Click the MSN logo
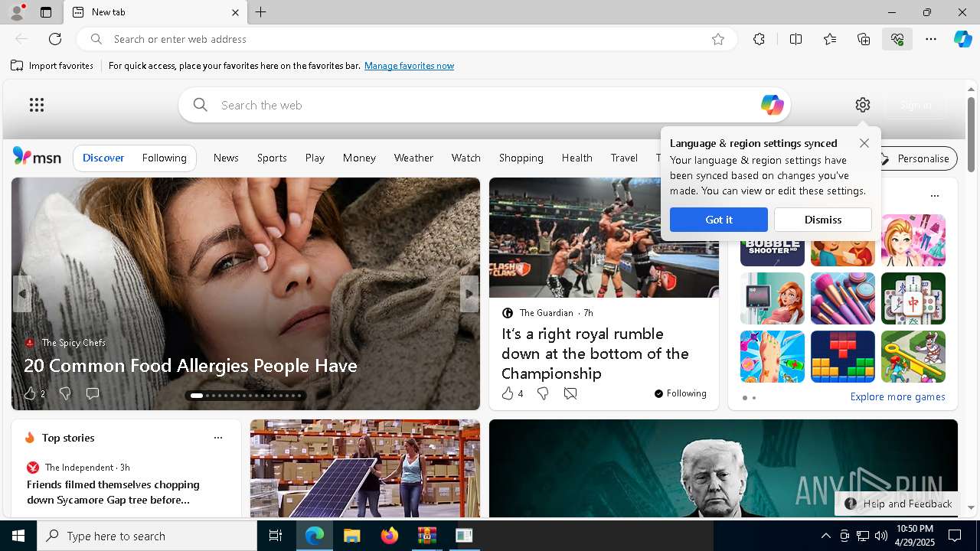980x551 pixels. [x=37, y=157]
